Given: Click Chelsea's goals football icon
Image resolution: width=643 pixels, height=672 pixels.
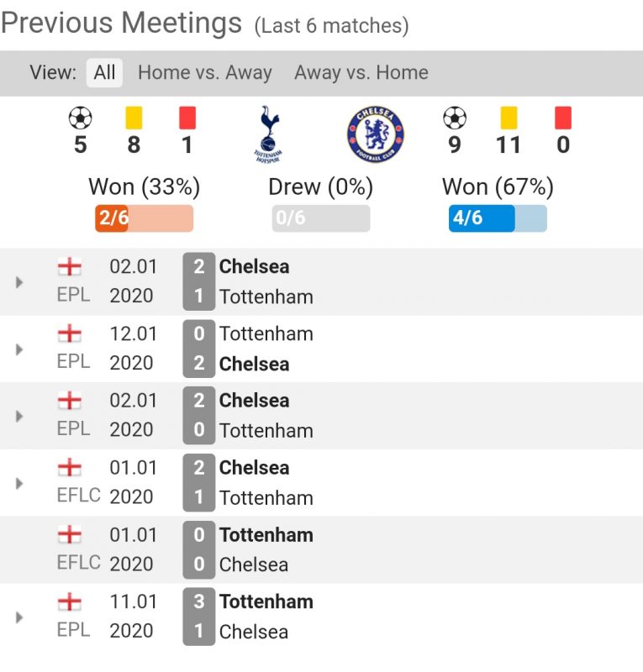Looking at the screenshot, I should [455, 118].
